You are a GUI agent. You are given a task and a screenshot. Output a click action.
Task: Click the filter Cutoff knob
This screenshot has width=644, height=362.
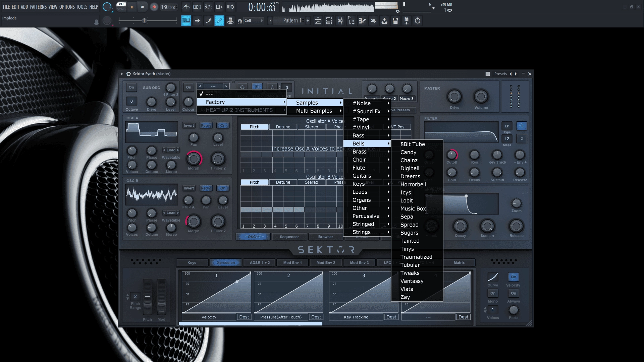[x=452, y=155]
